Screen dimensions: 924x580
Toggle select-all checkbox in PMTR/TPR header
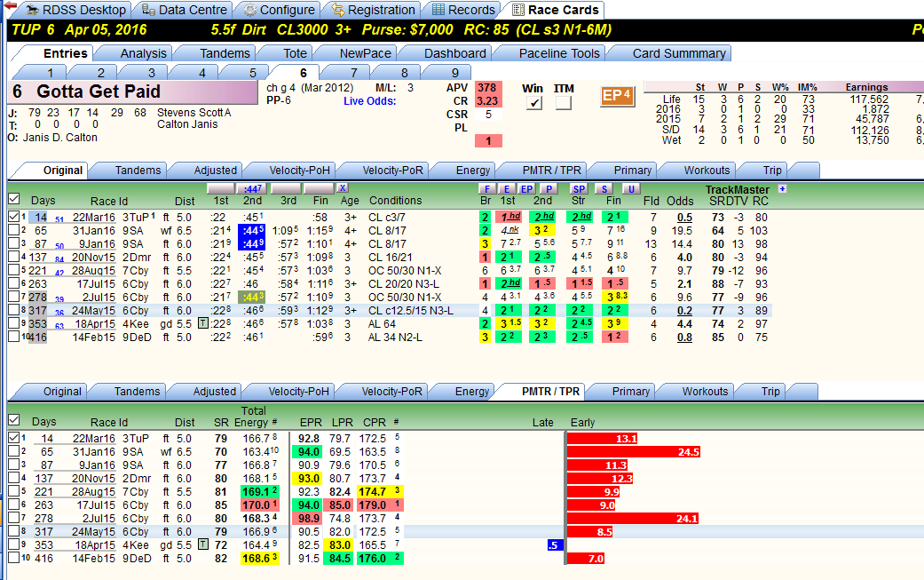pos(14,419)
